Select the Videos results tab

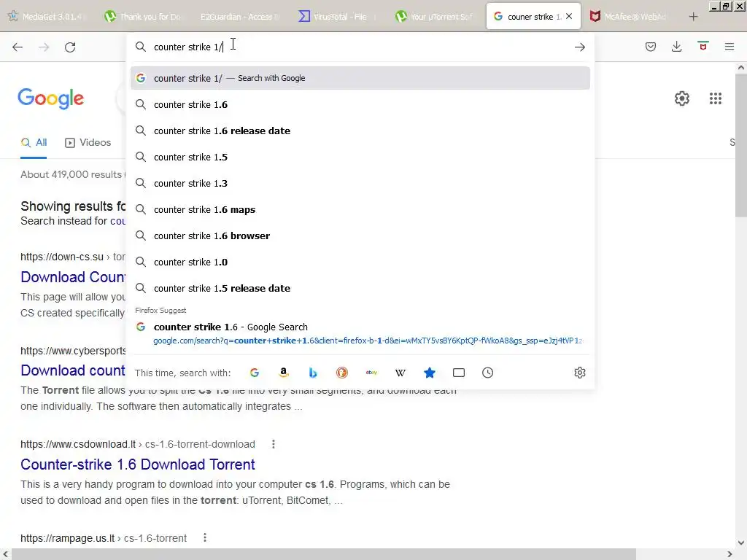[88, 142]
